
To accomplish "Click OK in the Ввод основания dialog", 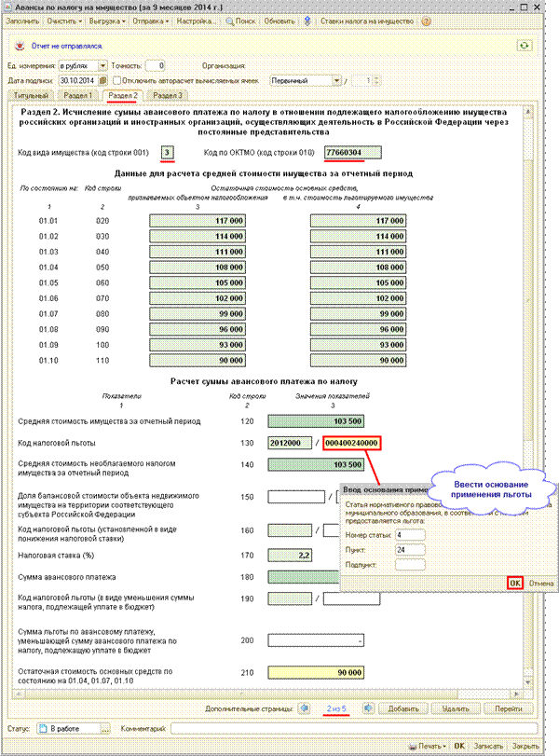I will 514,583.
